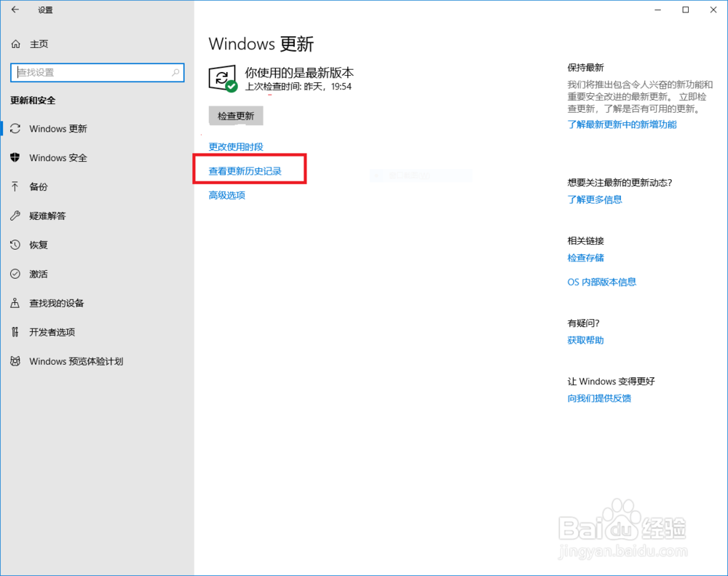728x576 pixels.
Task: Click the back arrow in title bar
Action: pos(13,10)
